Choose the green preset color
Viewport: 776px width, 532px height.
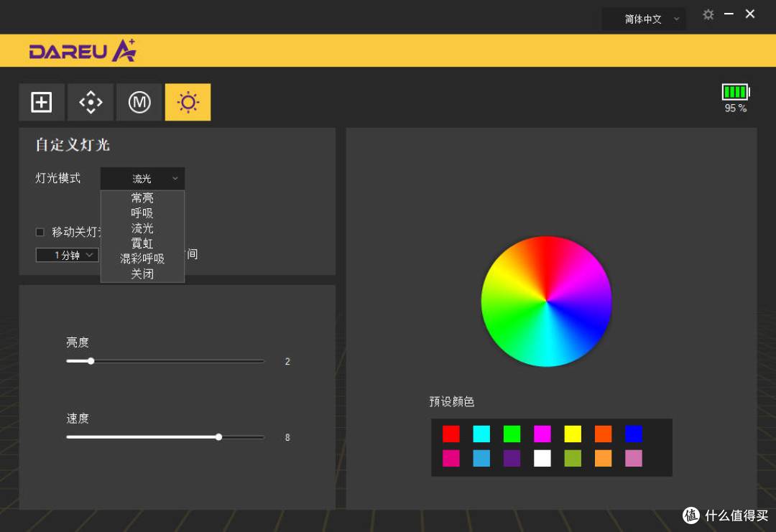512,434
